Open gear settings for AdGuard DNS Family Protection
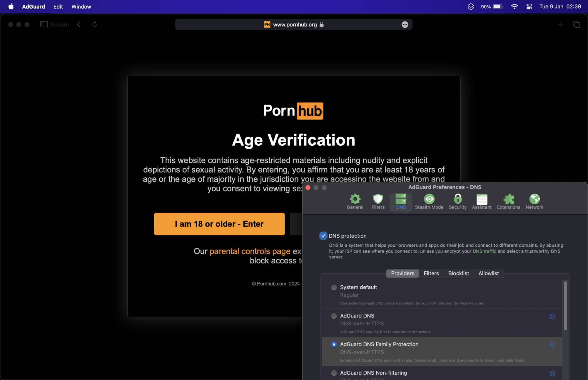Viewport: 588px width, 380px height. click(552, 345)
